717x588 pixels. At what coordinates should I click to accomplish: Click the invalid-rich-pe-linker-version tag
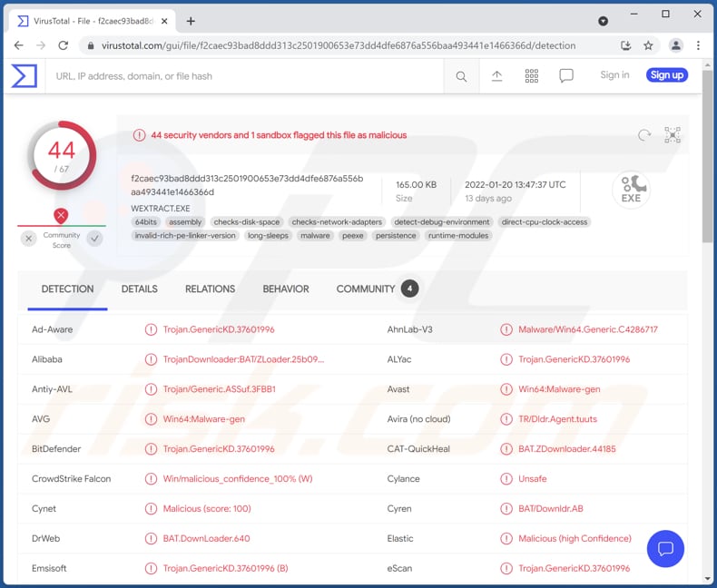(185, 236)
